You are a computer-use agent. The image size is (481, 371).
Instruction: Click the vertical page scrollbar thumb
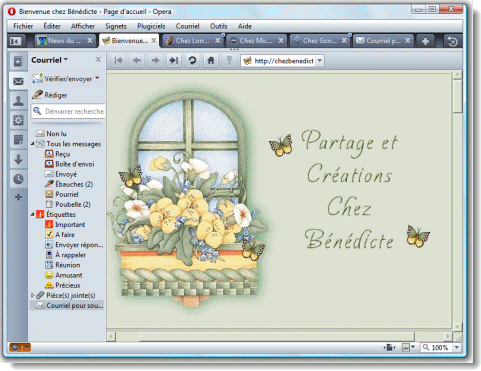click(457, 96)
